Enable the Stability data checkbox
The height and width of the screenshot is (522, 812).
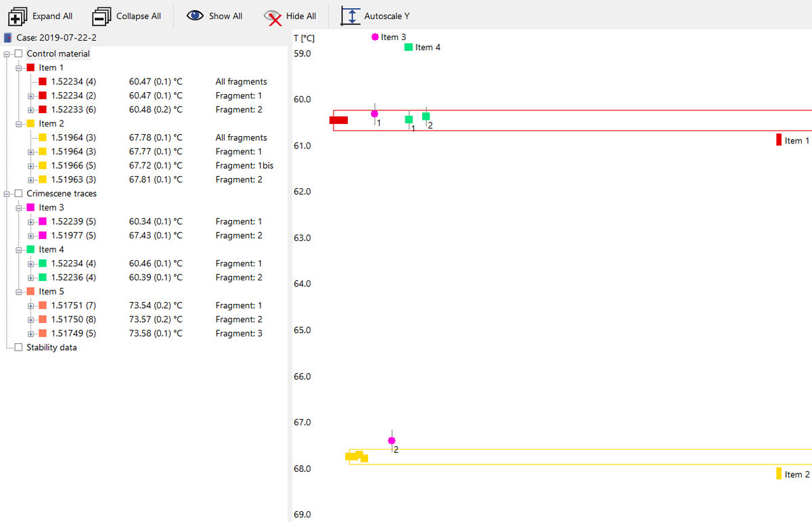pyautogui.click(x=19, y=347)
